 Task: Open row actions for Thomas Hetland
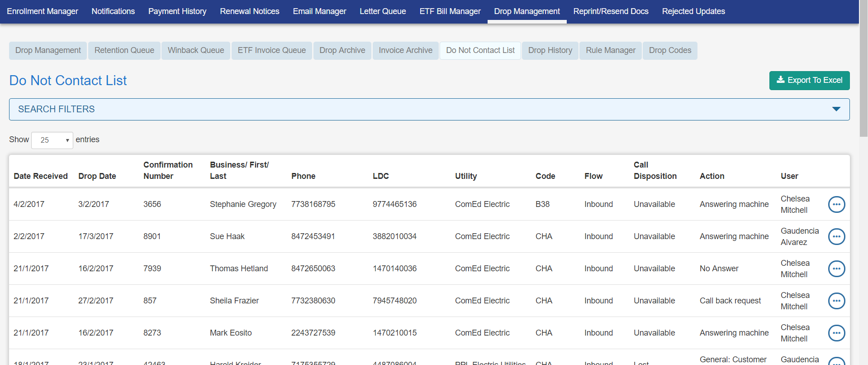(836, 269)
